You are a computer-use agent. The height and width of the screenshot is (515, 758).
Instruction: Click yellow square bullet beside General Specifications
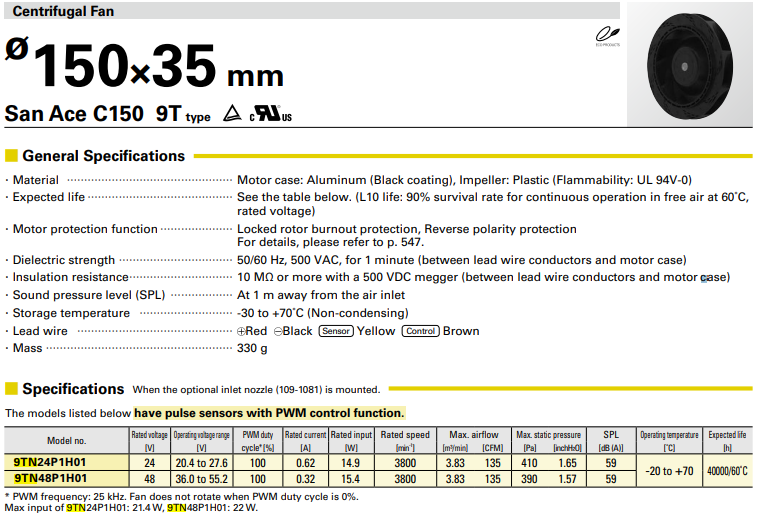coord(11,156)
